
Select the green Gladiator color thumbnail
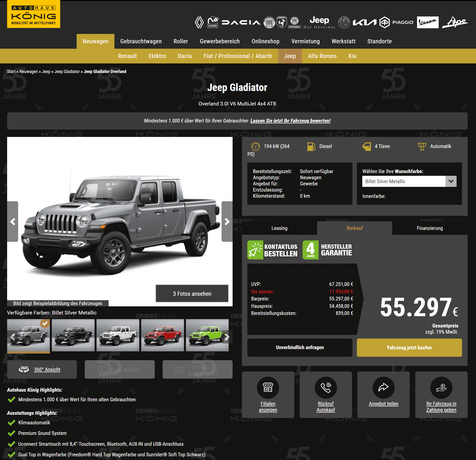click(207, 335)
